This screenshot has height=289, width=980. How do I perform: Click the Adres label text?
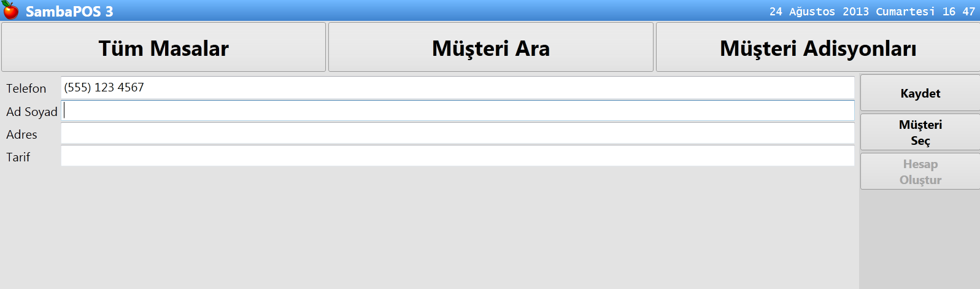point(22,134)
